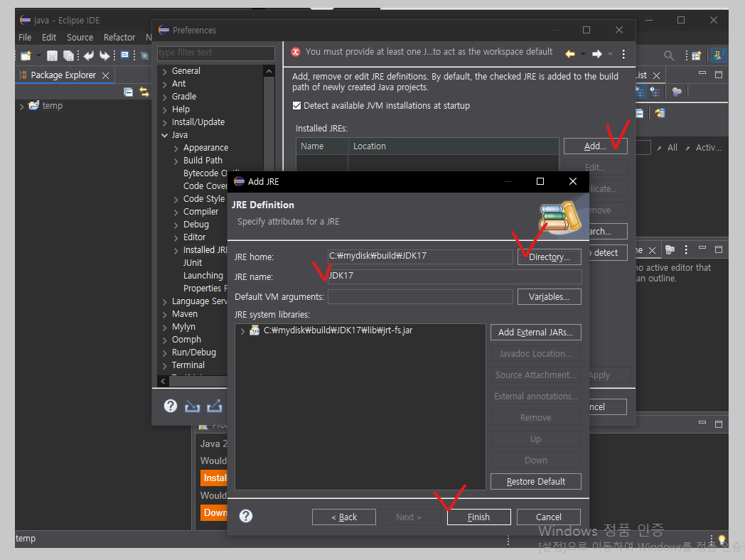Click the Open Perspective toolbar icon
This screenshot has height=560, width=745.
pyautogui.click(x=697, y=55)
